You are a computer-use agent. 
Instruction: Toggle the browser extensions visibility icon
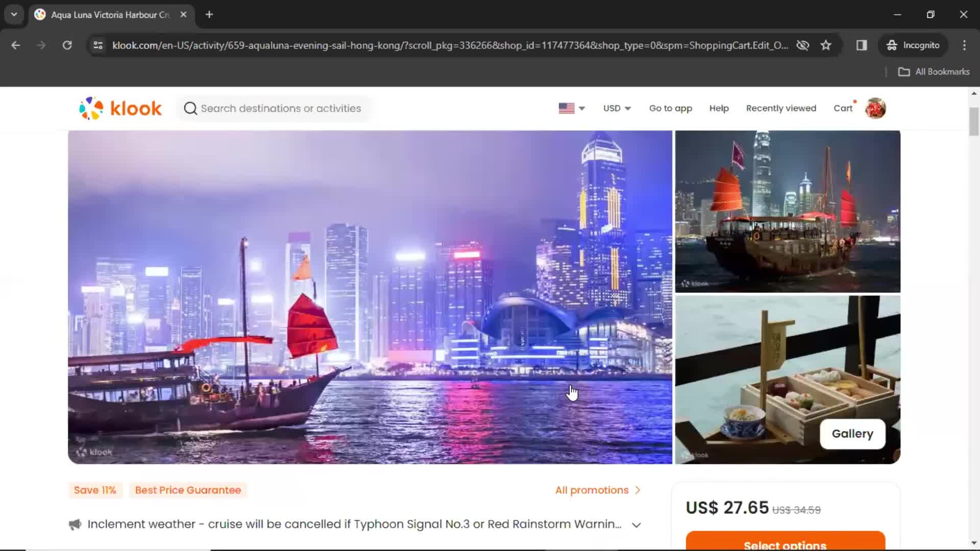coord(862,45)
